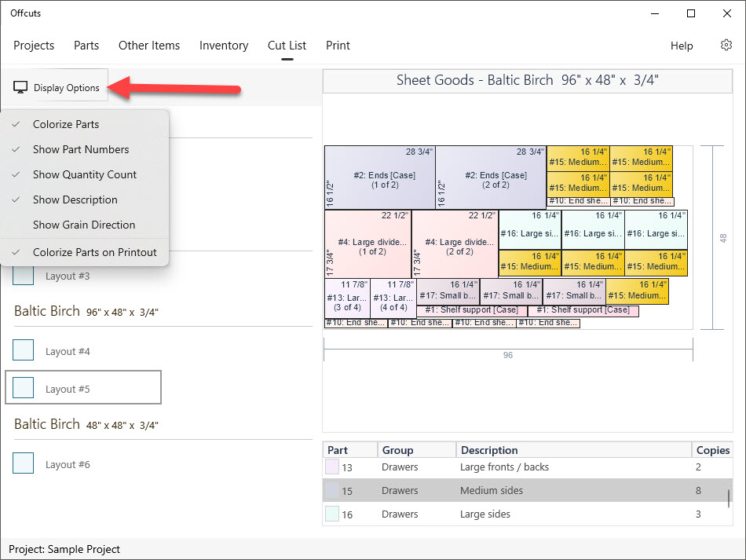This screenshot has width=746, height=560.
Task: Select row 15 Medium sides
Action: point(527,490)
